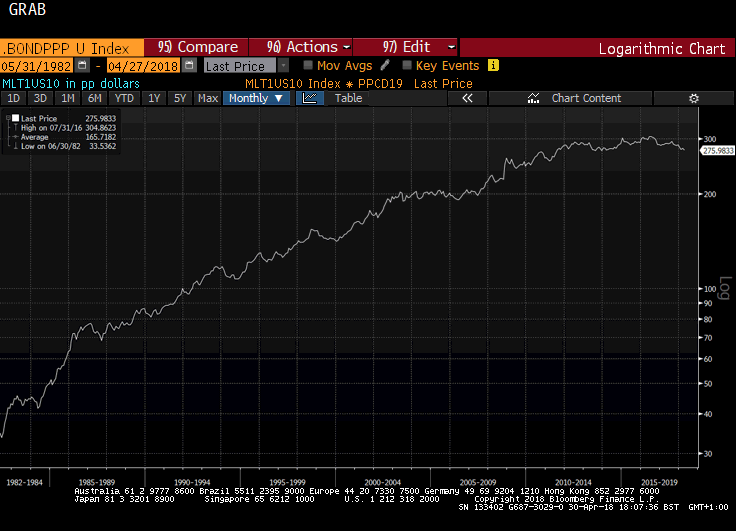Enable the Mov Avgs checkbox

click(308, 65)
